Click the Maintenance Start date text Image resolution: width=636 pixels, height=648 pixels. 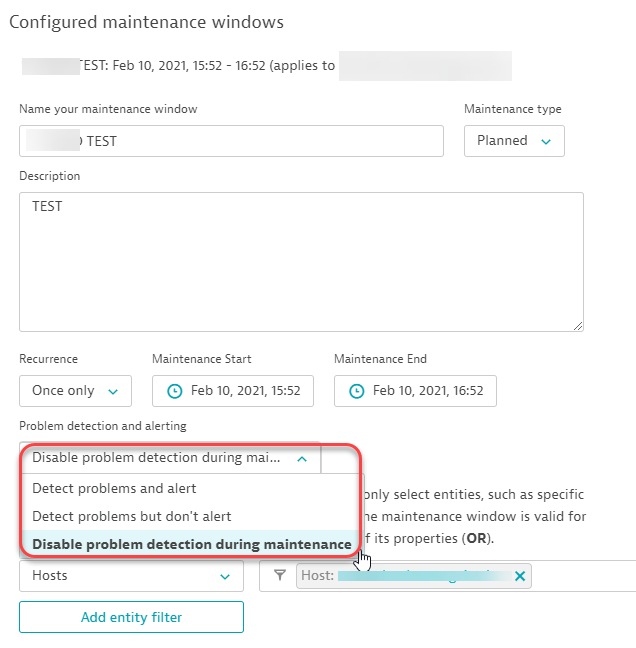pos(245,391)
